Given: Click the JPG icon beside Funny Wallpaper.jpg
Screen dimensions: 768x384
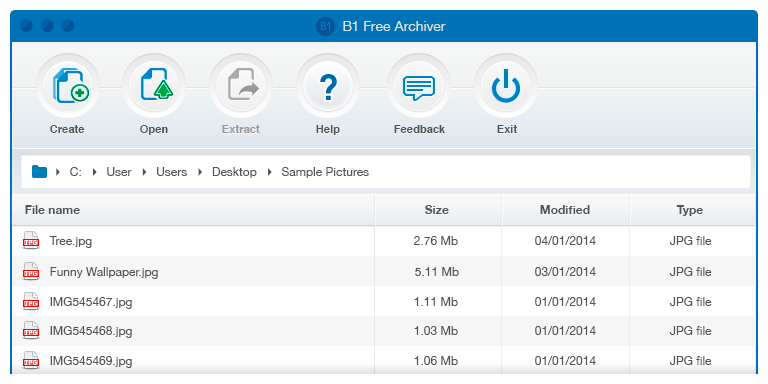Looking at the screenshot, I should 31,271.
